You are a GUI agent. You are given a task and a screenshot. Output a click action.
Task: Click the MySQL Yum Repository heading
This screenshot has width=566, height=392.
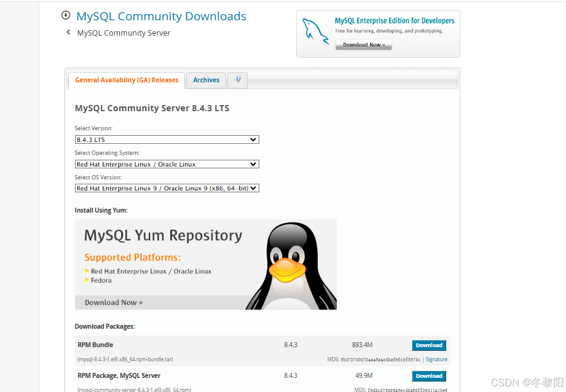163,235
